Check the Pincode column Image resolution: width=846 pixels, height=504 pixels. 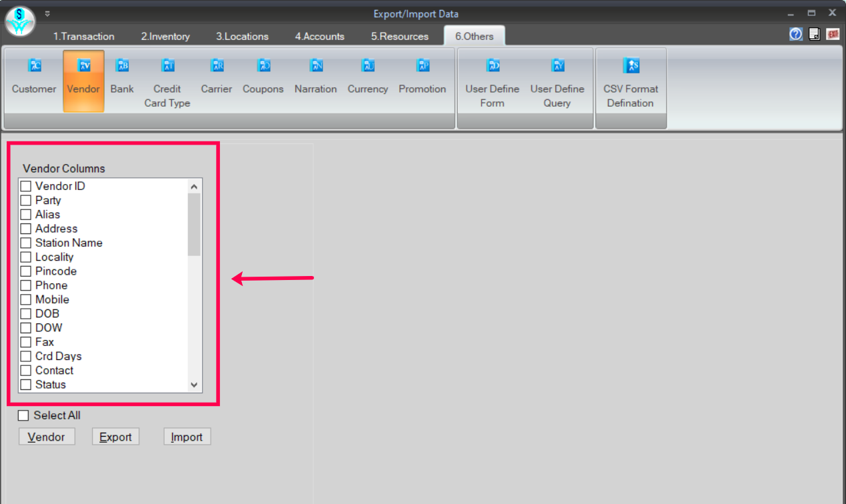(26, 271)
